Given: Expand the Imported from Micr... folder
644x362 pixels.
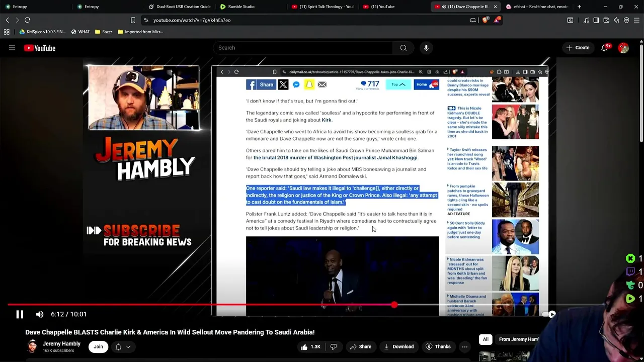Looking at the screenshot, I should click(140, 32).
